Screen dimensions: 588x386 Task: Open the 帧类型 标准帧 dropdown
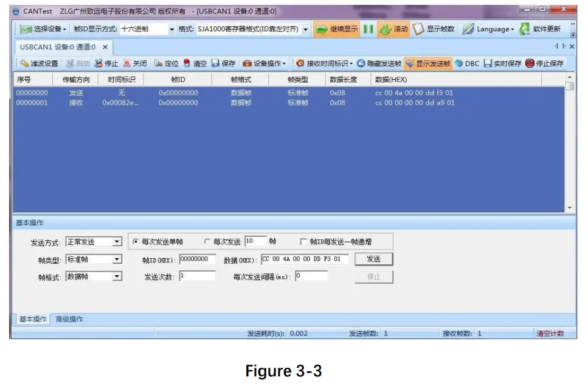(117, 259)
